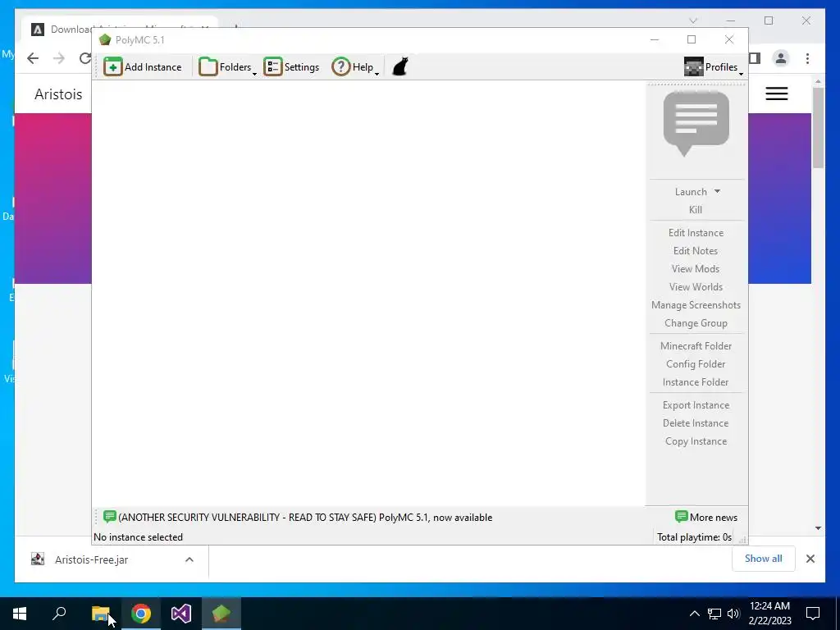Expand the Launch dropdown arrow

pyautogui.click(x=717, y=191)
